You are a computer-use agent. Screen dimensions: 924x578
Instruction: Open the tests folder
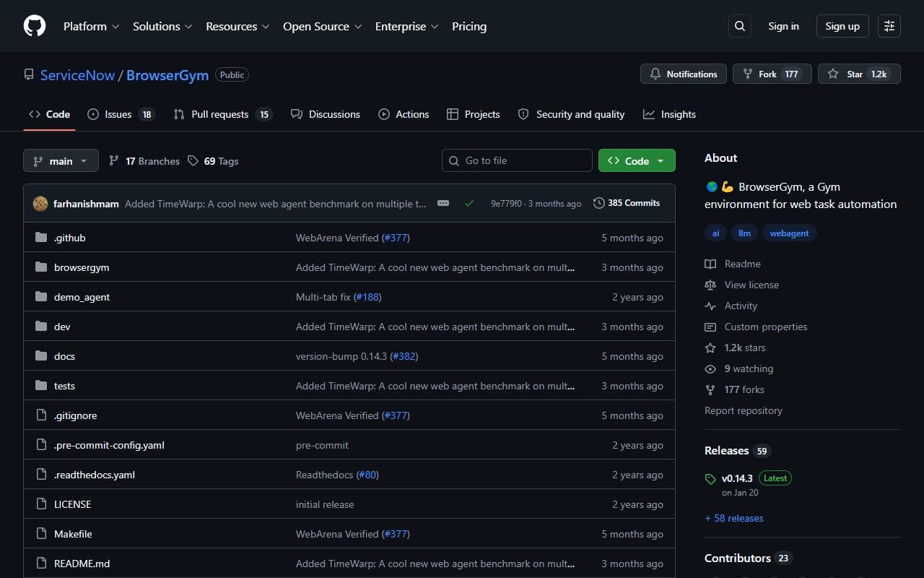64,386
